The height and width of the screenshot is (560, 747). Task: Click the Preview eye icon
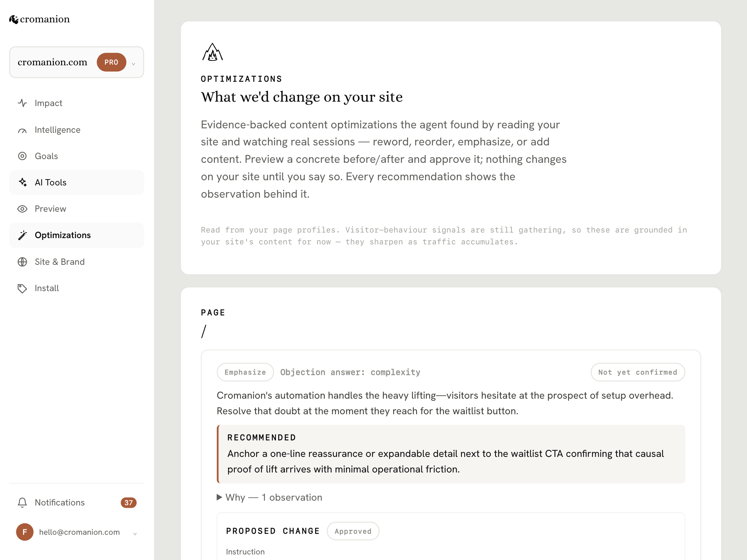[x=22, y=209]
